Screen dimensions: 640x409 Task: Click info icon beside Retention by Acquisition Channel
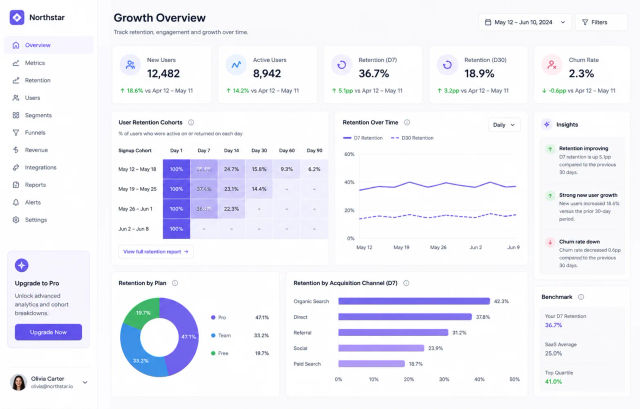[406, 283]
